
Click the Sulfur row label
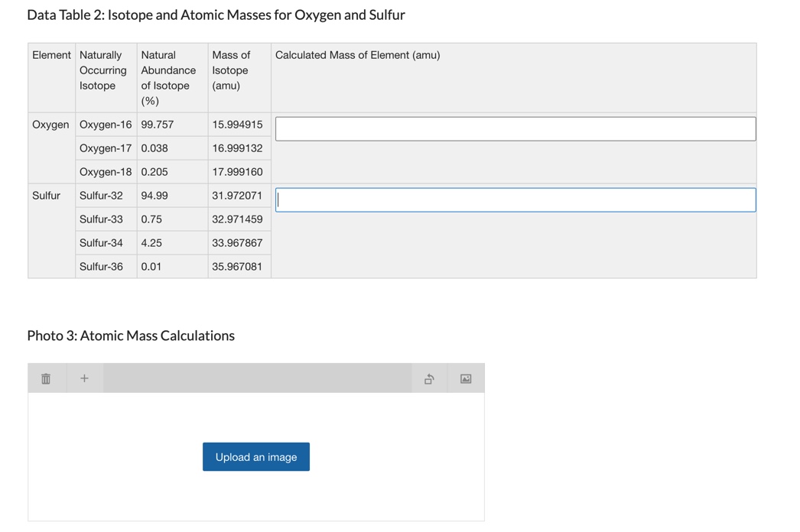click(45, 195)
